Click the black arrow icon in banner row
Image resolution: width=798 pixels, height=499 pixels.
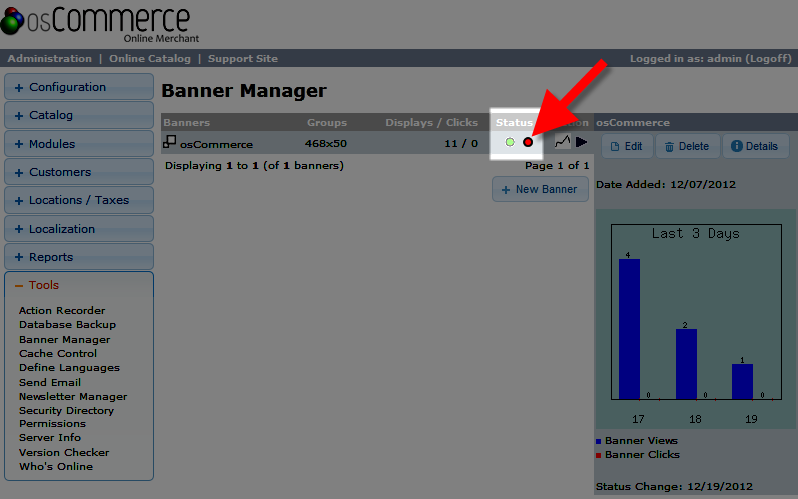pos(581,143)
